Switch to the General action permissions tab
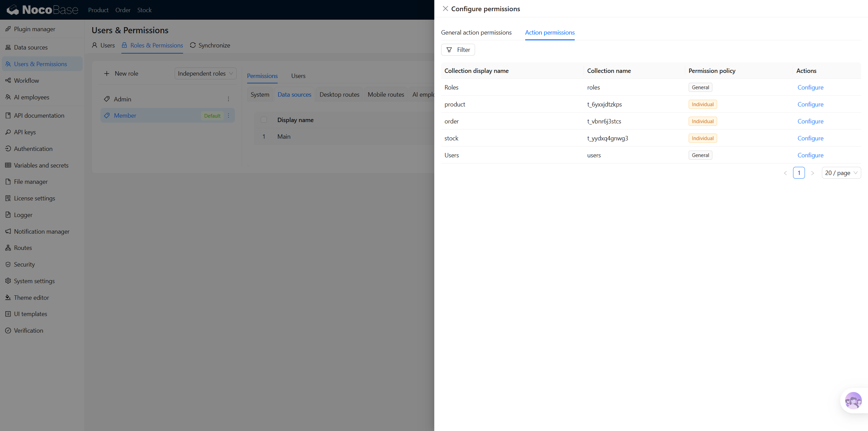This screenshot has height=431, width=868. 476,32
